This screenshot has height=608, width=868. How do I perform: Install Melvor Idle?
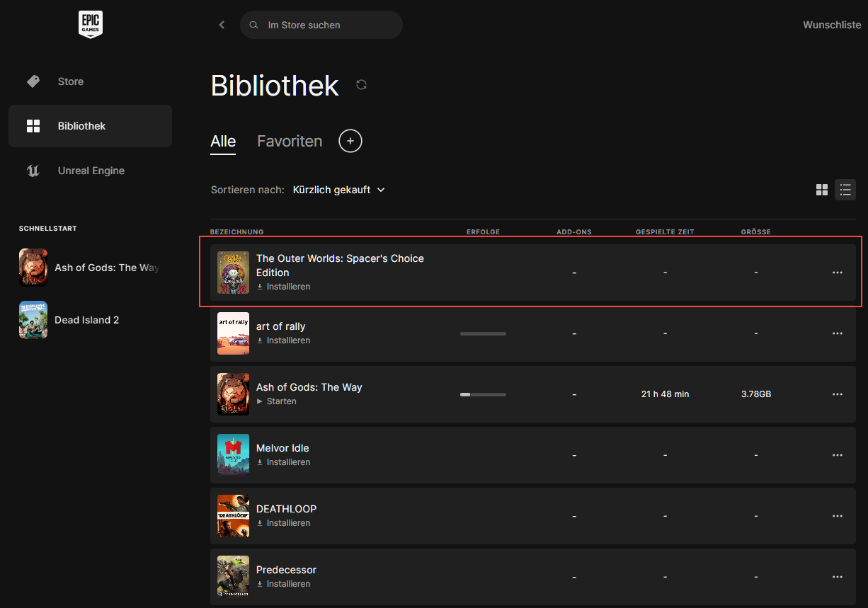pos(283,462)
